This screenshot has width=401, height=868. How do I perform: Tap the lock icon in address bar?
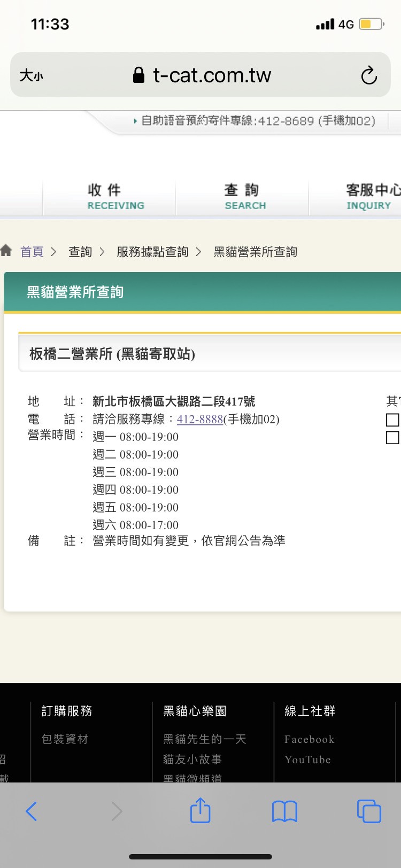tap(138, 75)
